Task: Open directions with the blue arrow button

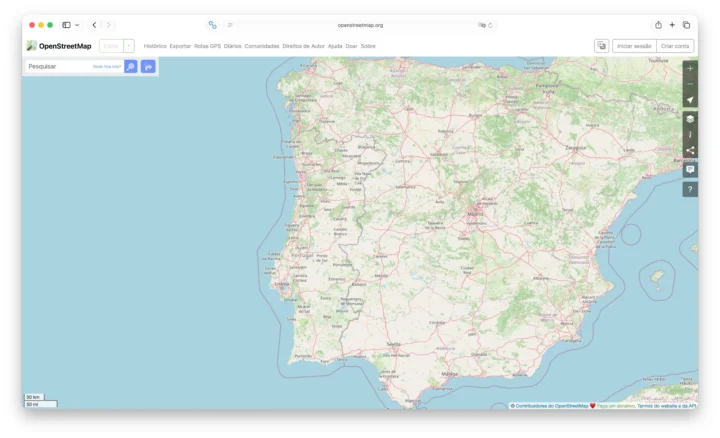Action: [148, 67]
